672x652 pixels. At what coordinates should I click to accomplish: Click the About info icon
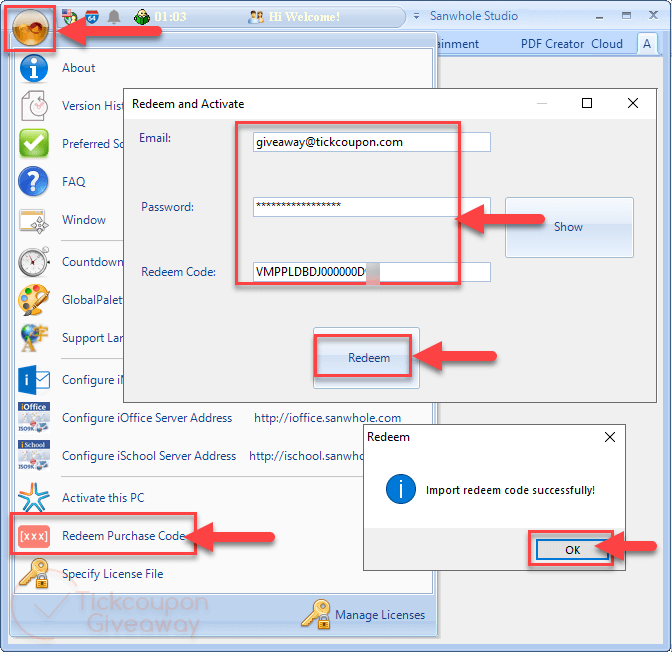click(x=34, y=68)
